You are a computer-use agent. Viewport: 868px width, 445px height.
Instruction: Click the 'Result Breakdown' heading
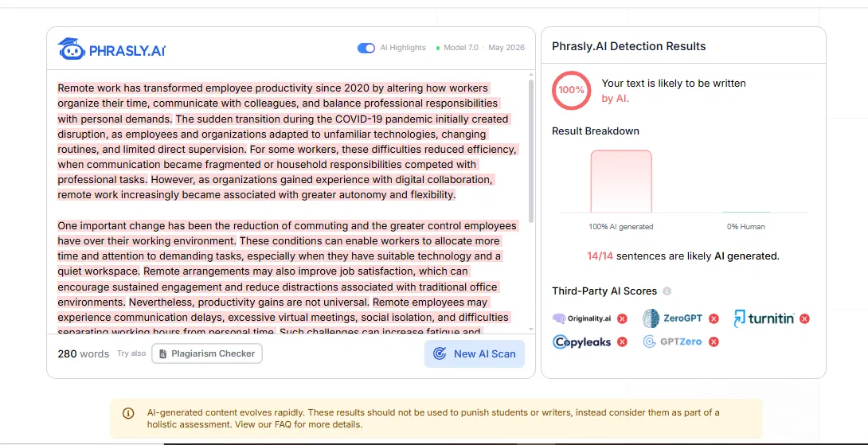(x=596, y=131)
